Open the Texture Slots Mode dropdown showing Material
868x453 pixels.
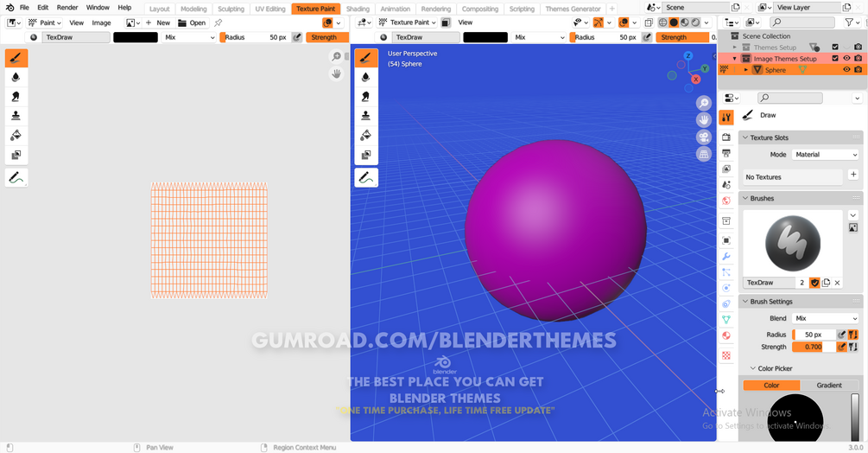825,155
